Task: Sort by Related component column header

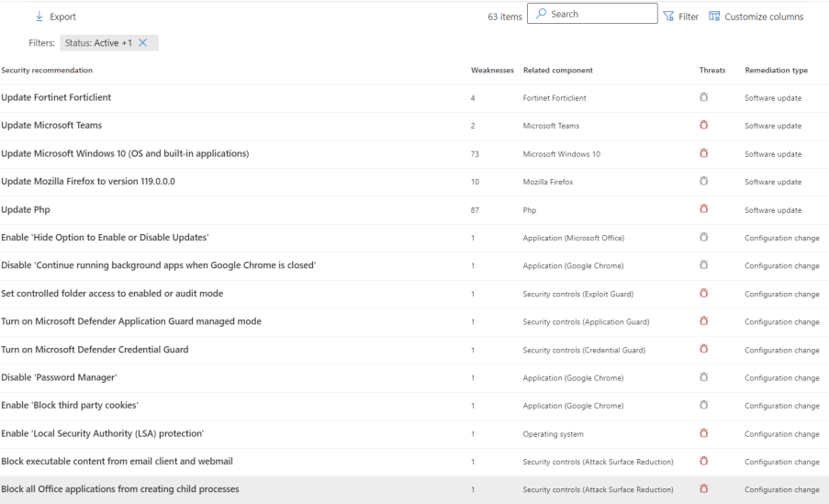Action: pyautogui.click(x=558, y=71)
